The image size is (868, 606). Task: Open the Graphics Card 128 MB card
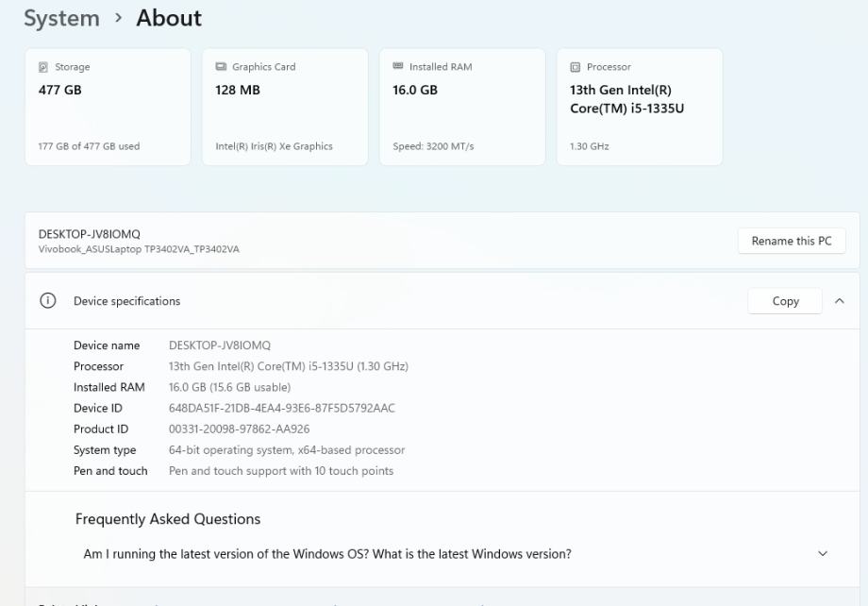click(285, 107)
